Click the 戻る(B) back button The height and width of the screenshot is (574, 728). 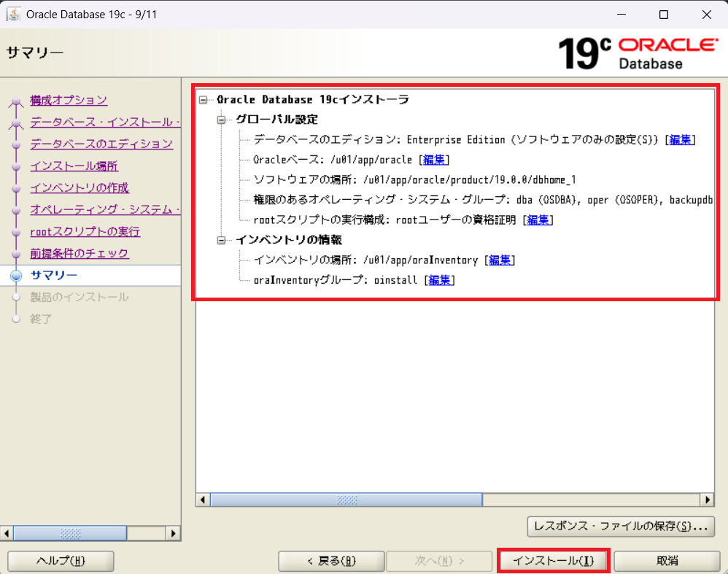331,561
